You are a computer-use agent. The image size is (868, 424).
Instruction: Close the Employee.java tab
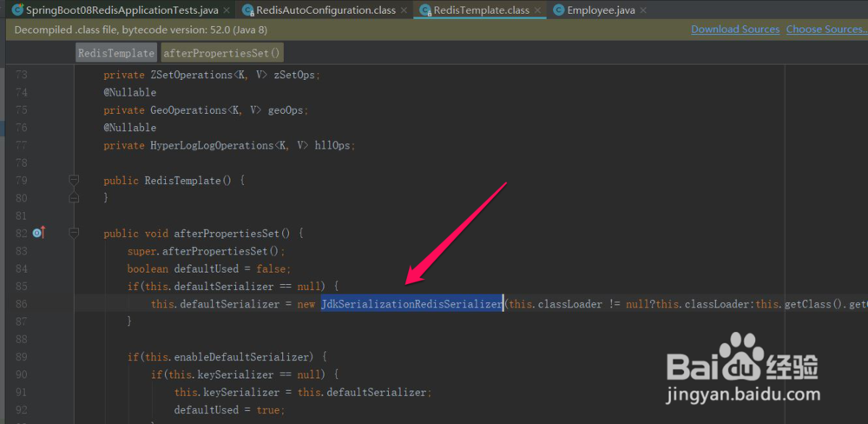[x=642, y=10]
